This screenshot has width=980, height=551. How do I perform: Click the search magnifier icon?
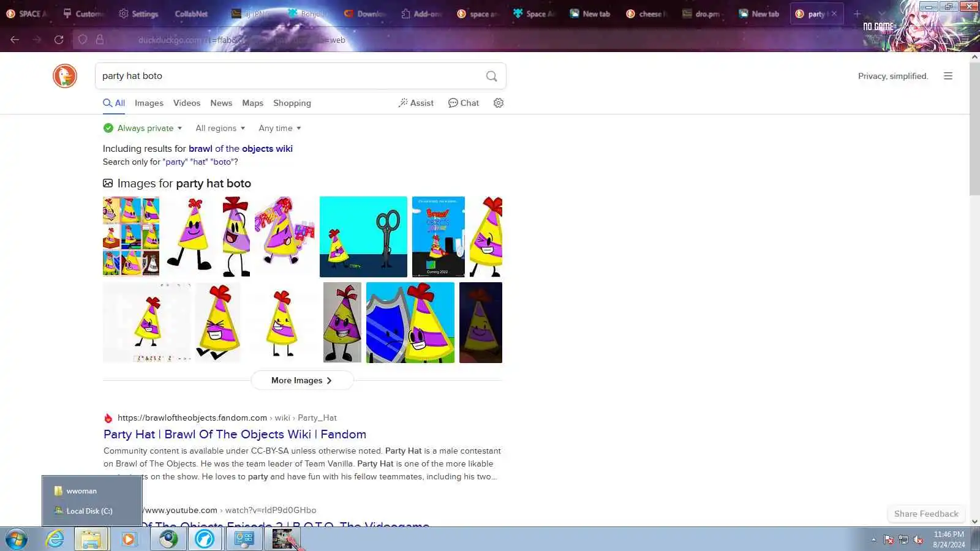(491, 76)
